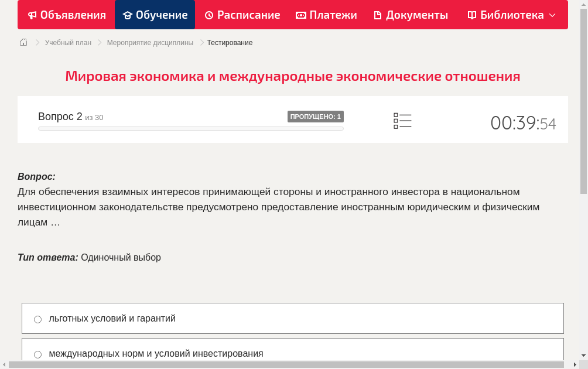Click the «ПРОПУЩЕНО: 1» badge
Image resolution: width=588 pixels, height=369 pixels.
316,117
